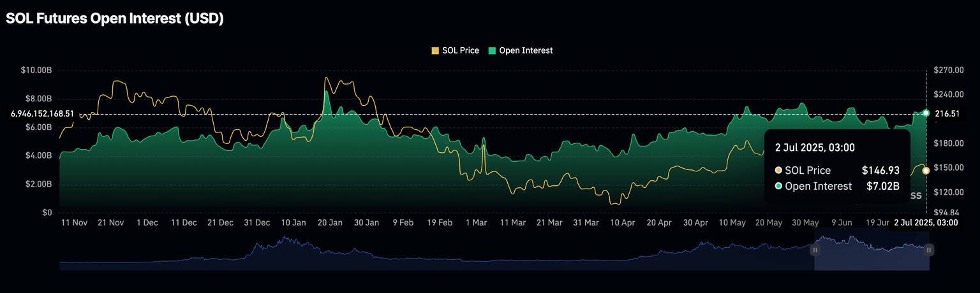Hide the SOL Price series via legend label
The height and width of the screenshot is (293, 980).
[x=460, y=50]
